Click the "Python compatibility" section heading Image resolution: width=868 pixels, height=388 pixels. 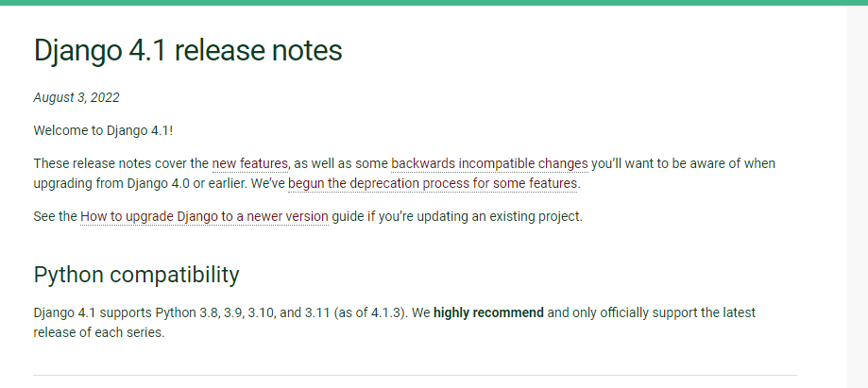136,275
